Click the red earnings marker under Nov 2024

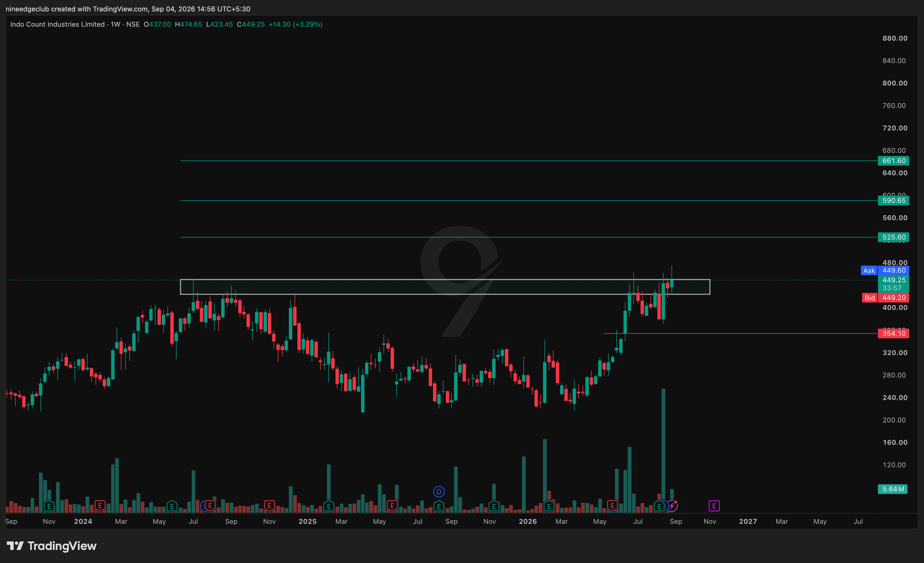coord(269,506)
